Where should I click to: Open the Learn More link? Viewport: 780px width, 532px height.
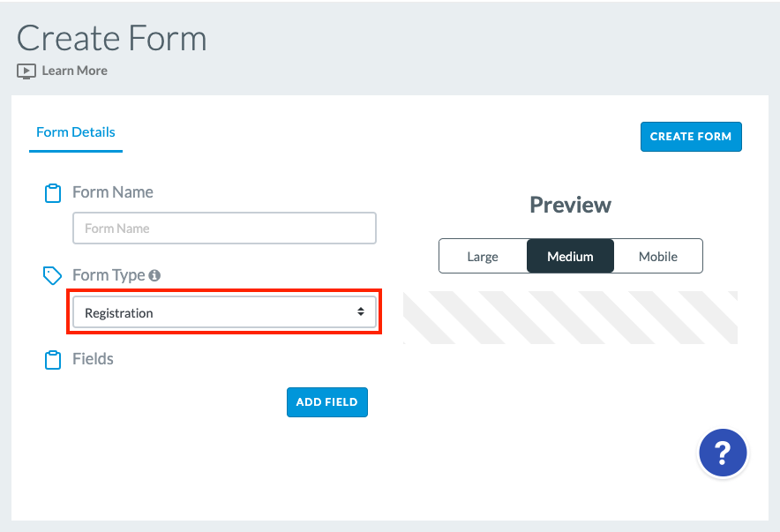click(75, 71)
